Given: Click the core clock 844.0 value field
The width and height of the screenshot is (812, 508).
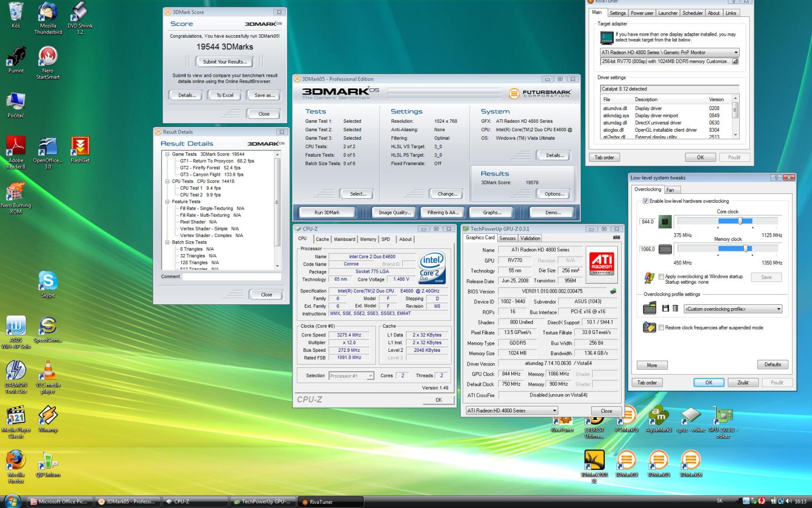Looking at the screenshot, I should 648,222.
